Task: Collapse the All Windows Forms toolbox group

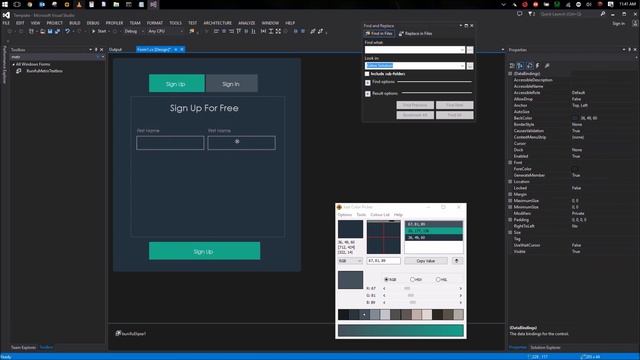Action: [x=13, y=64]
